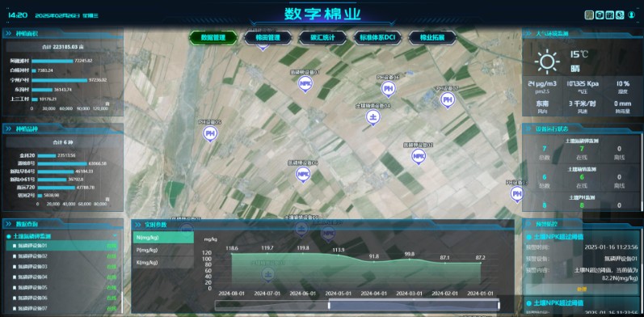Click the sun weather icon
The image size is (644, 317).
(x=548, y=61)
